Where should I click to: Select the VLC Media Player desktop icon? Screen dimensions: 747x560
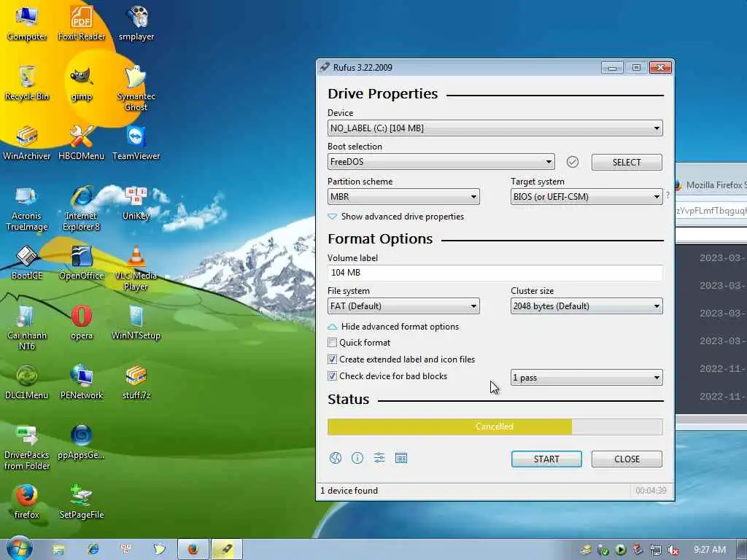tap(136, 268)
